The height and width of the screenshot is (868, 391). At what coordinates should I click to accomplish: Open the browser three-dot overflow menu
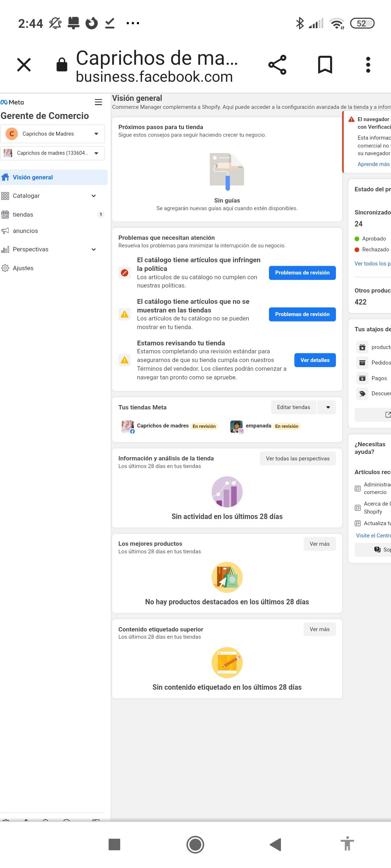point(368,65)
